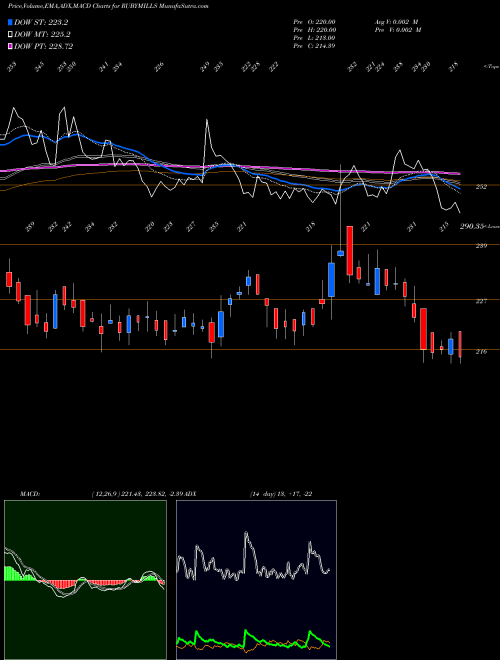Open the MACD histogram panel
Image resolution: width=500 pixels, height=660 pixels.
85,580
